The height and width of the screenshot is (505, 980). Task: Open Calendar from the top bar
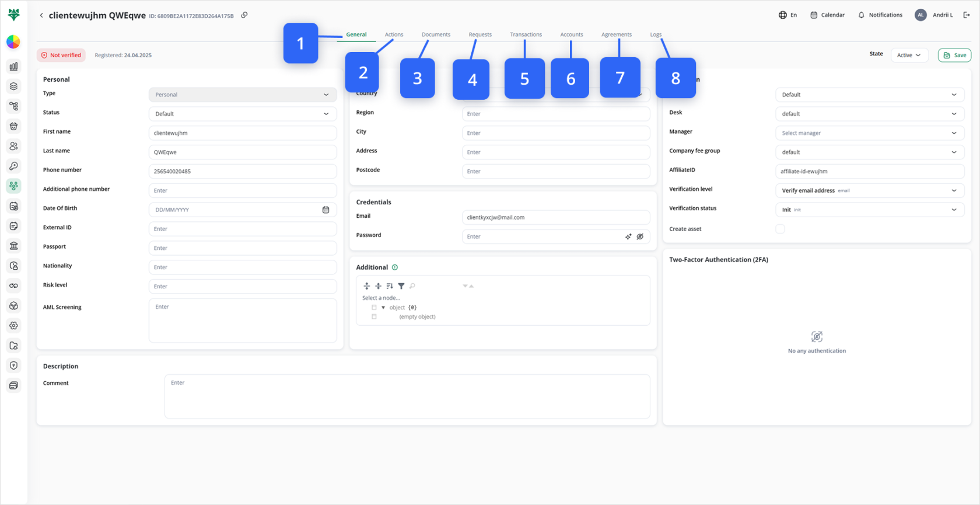827,15
